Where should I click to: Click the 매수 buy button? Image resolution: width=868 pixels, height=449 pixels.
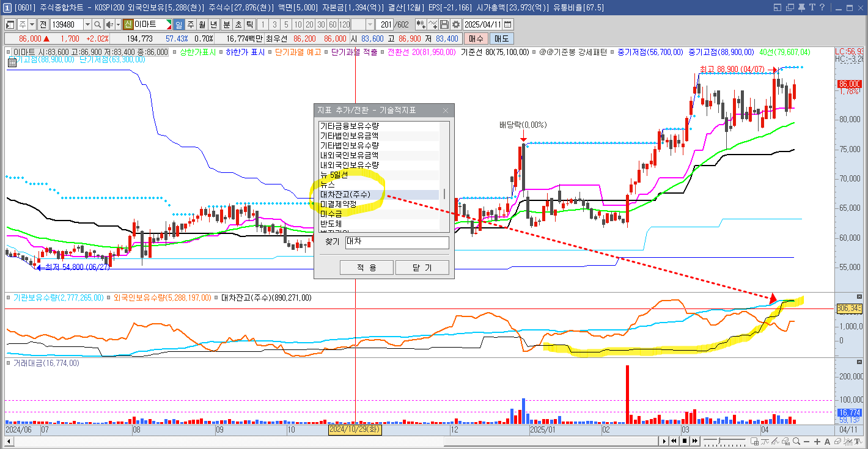476,38
